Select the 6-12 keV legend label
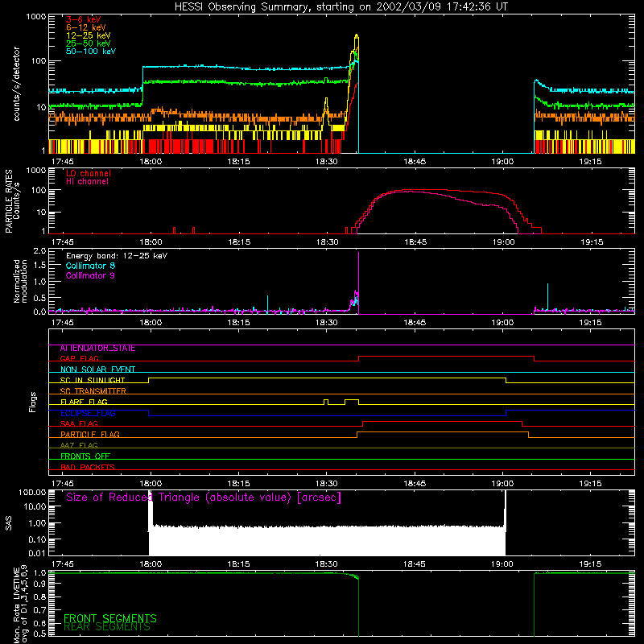The image size is (644, 644). coord(86,27)
